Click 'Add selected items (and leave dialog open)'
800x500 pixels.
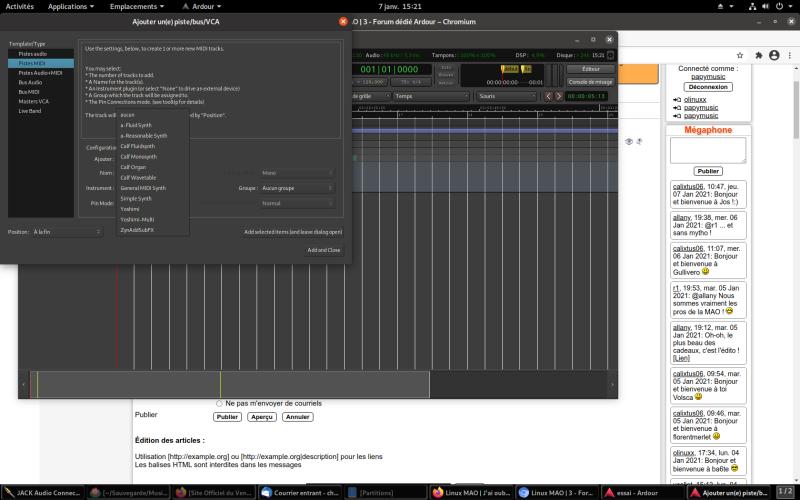pos(293,232)
